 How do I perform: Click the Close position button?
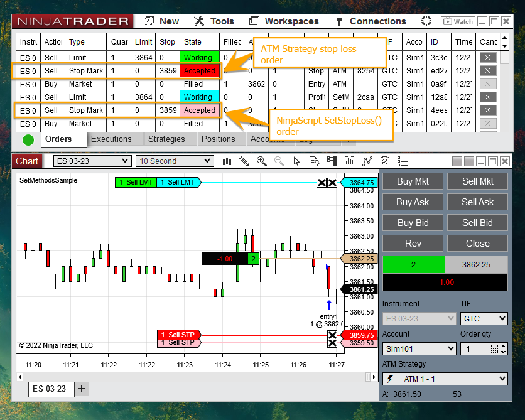point(477,244)
